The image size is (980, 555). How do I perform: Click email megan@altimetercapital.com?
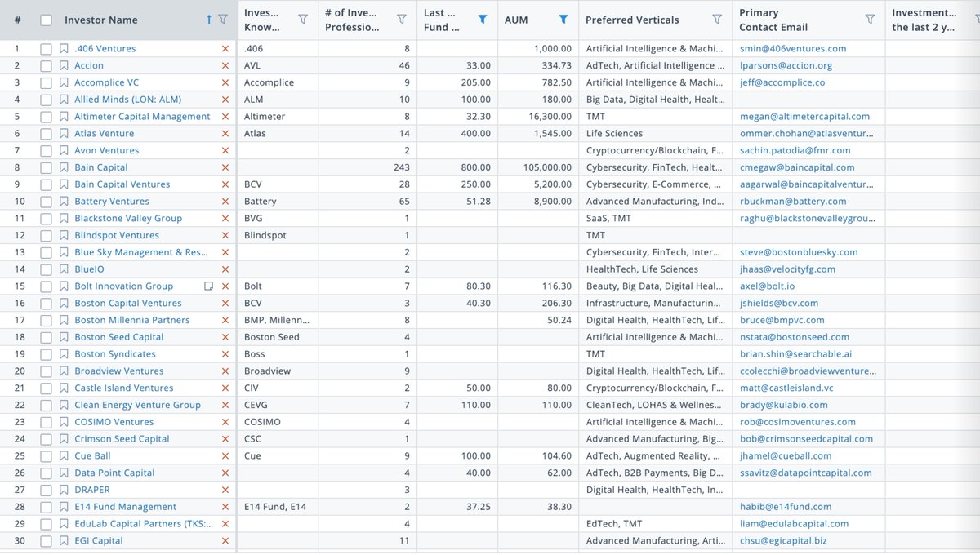(804, 117)
